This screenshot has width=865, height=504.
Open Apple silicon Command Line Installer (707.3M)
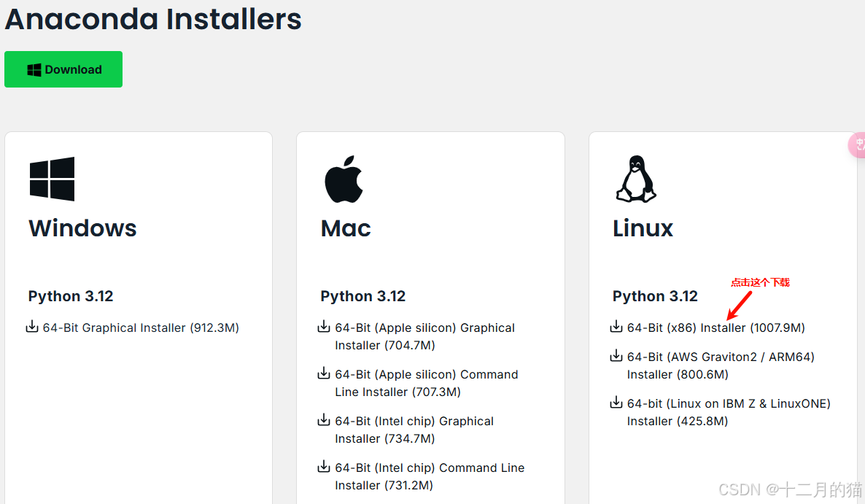pos(427,383)
